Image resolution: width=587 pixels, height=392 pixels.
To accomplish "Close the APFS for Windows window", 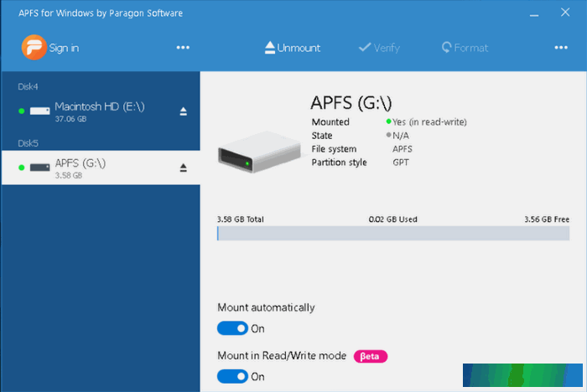I will pos(565,13).
